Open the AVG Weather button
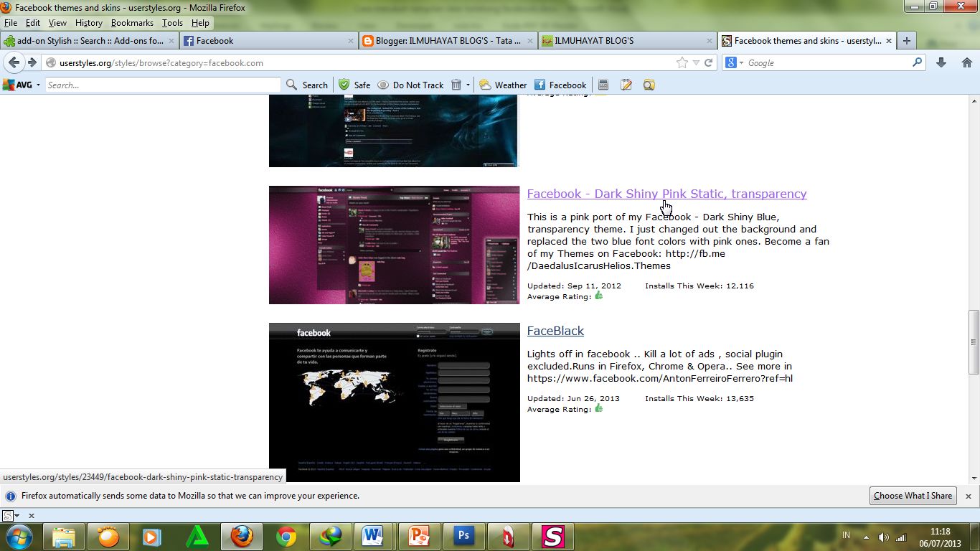 503,85
